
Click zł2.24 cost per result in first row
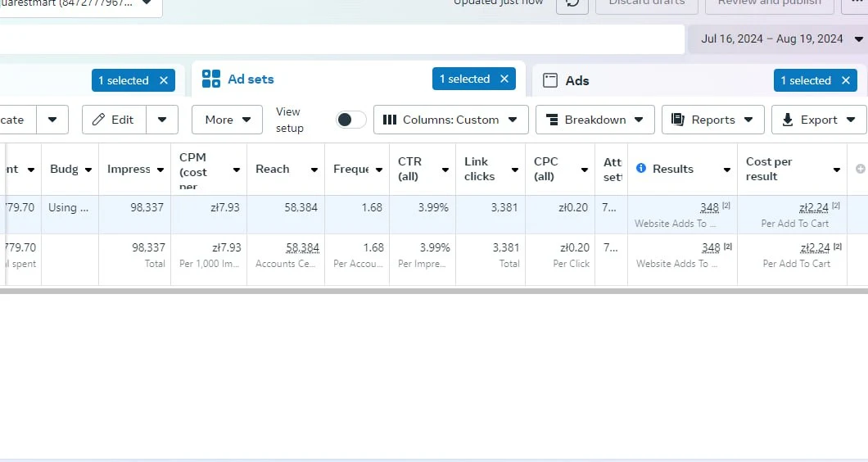(814, 208)
